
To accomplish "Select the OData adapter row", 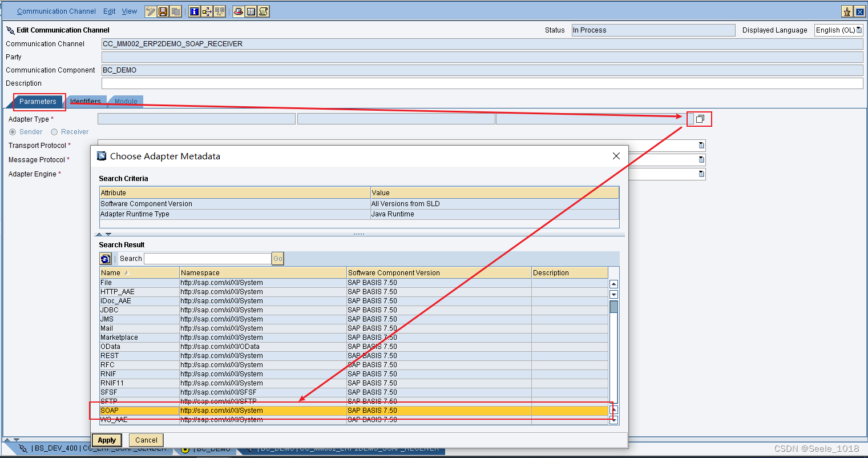I will pyautogui.click(x=354, y=347).
